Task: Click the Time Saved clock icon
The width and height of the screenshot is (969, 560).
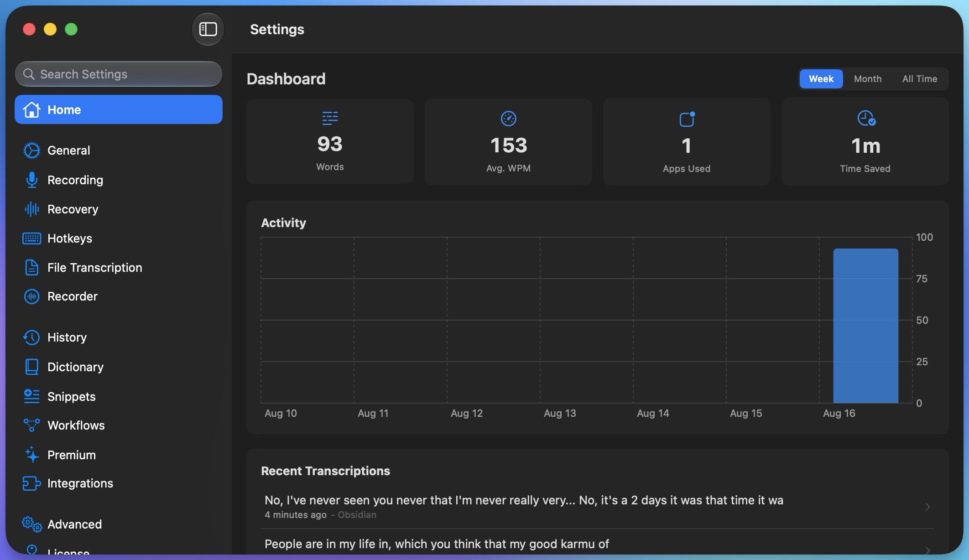Action: tap(866, 118)
